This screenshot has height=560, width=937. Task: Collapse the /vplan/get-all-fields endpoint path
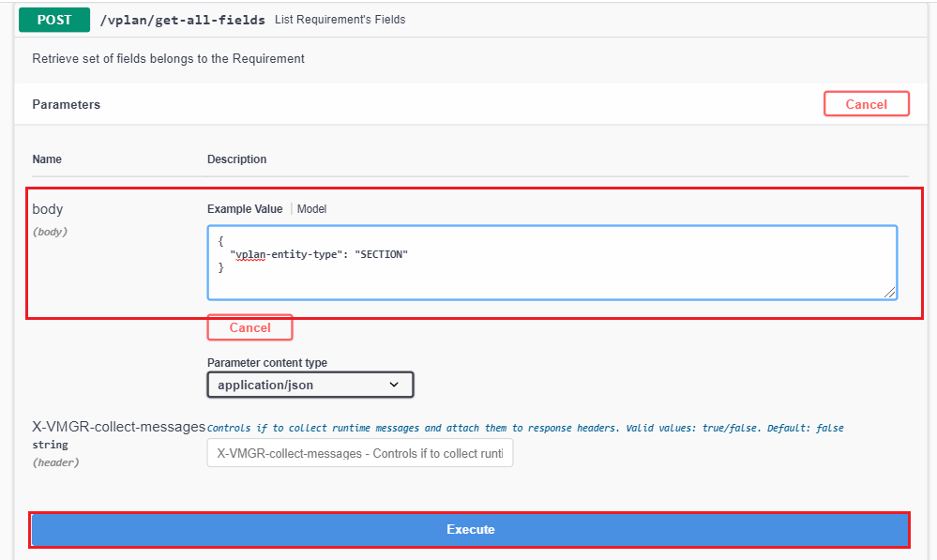tap(182, 20)
